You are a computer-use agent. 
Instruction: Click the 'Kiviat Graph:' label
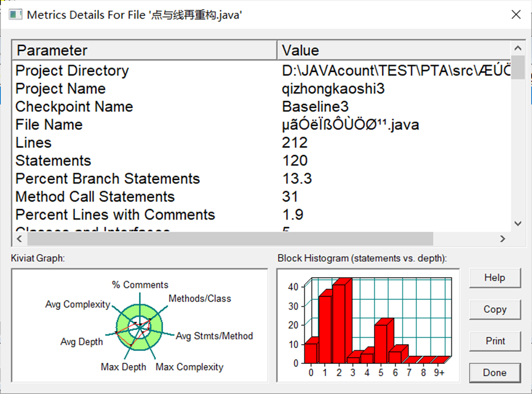coord(38,258)
